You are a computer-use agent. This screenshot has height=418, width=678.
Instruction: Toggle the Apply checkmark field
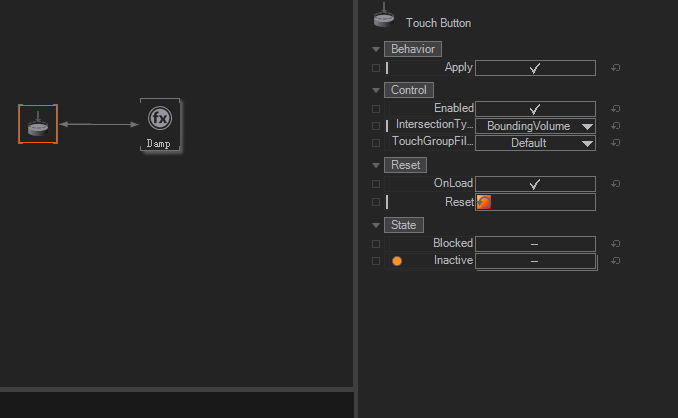[x=535, y=68]
